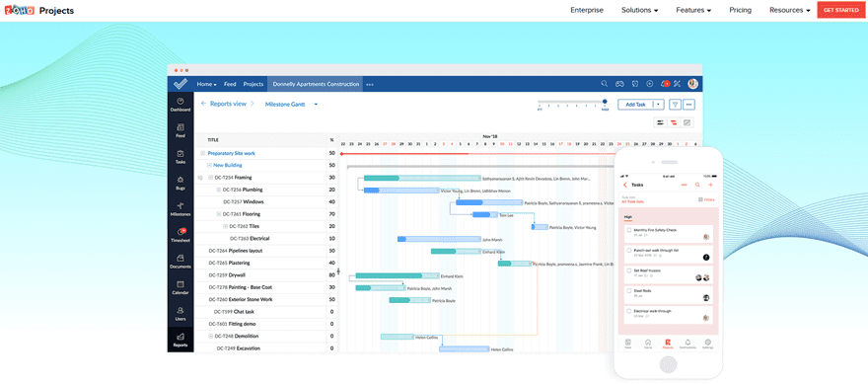Check the Steel Rods task
Image resolution: width=868 pixels, height=384 pixels.
[x=629, y=290]
